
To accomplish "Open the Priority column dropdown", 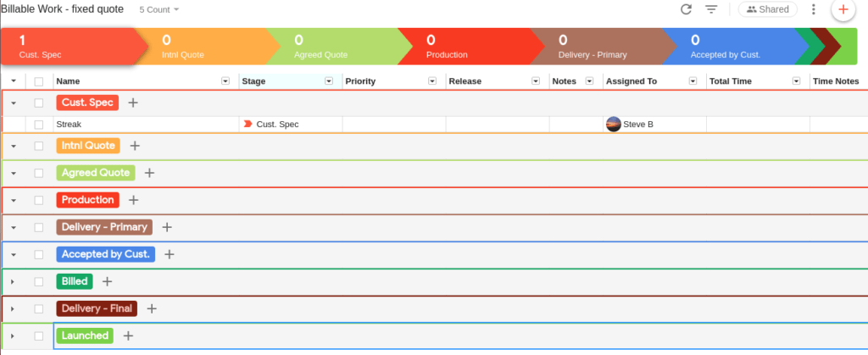I will point(432,81).
